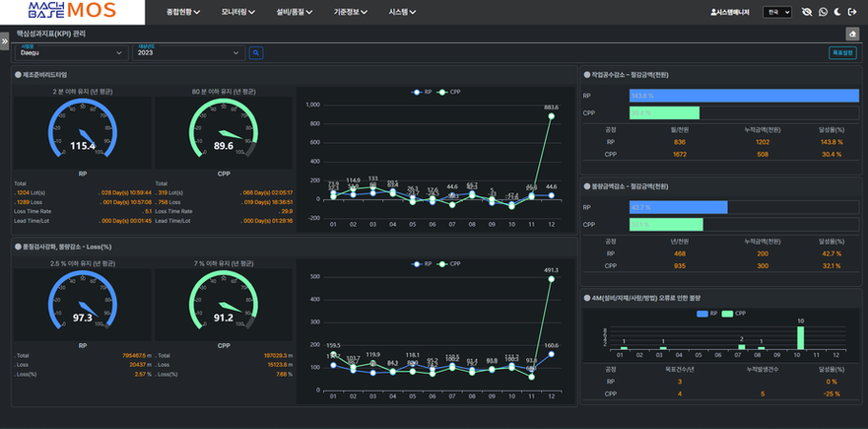The height and width of the screenshot is (429, 868).
Task: Click the -25 % achievement rate cell
Action: tap(832, 394)
